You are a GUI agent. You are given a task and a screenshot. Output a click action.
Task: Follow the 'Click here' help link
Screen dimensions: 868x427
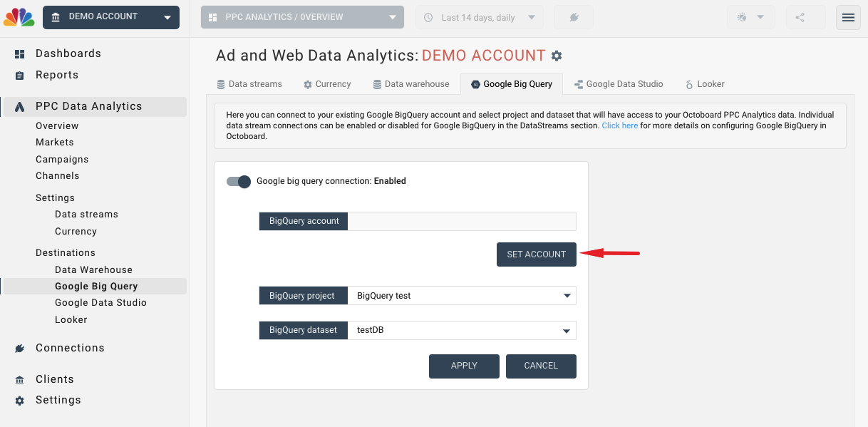620,125
